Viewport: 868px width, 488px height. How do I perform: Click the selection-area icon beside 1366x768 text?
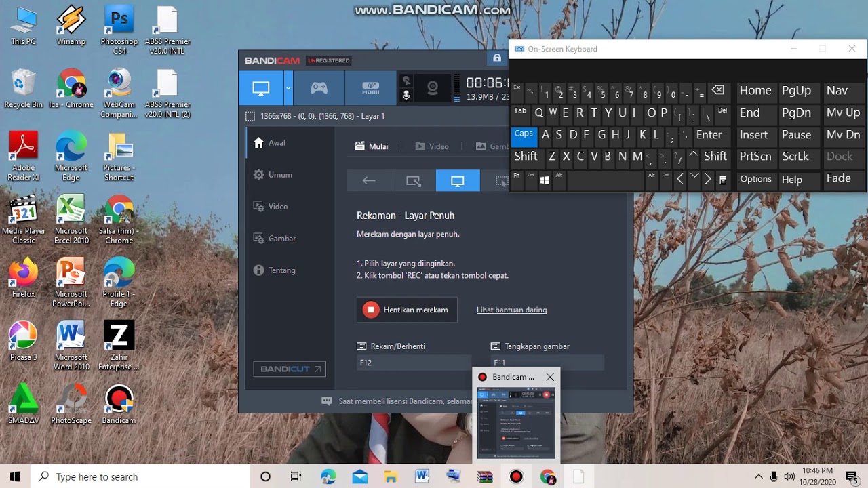(250, 116)
